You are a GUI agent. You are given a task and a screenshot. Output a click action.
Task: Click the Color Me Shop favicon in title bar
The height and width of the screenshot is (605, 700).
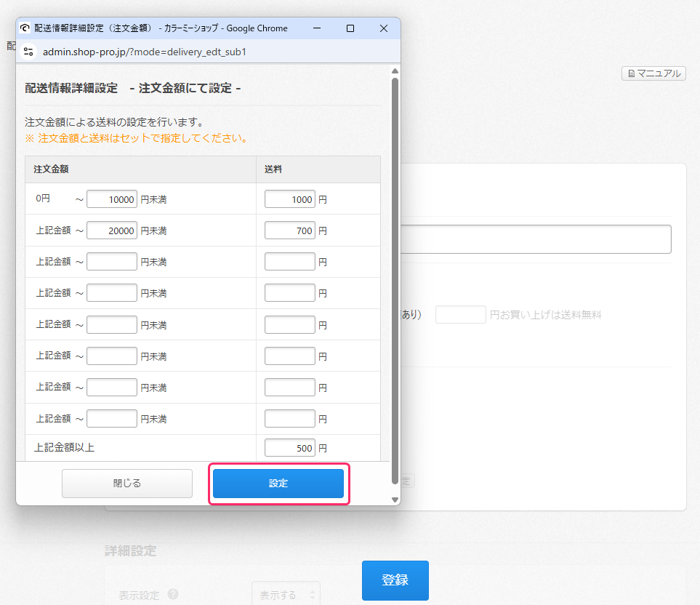click(x=25, y=28)
